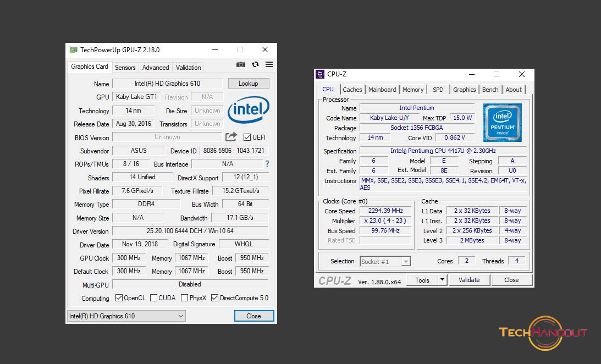This screenshot has width=601, height=364.
Task: Click the GPU Name field Intel(R) HD Graphics 610
Action: (x=167, y=84)
